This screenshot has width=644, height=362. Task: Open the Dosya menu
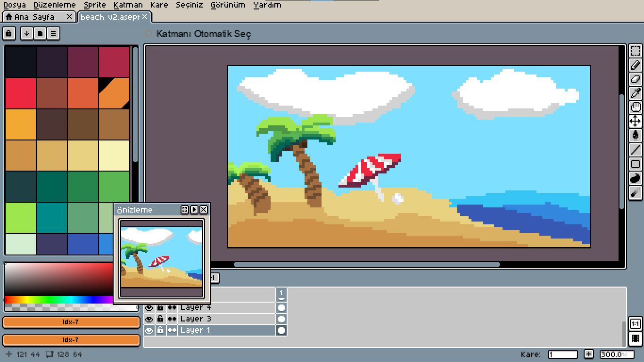15,5
